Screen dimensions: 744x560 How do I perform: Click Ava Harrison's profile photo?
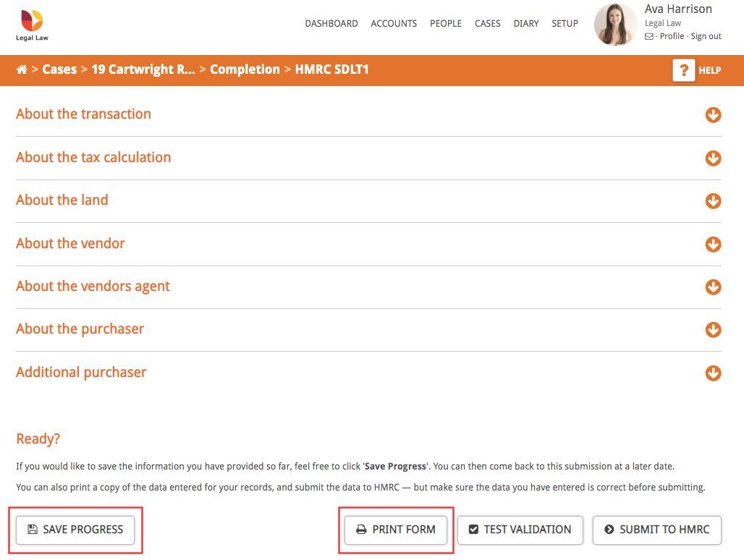615,25
